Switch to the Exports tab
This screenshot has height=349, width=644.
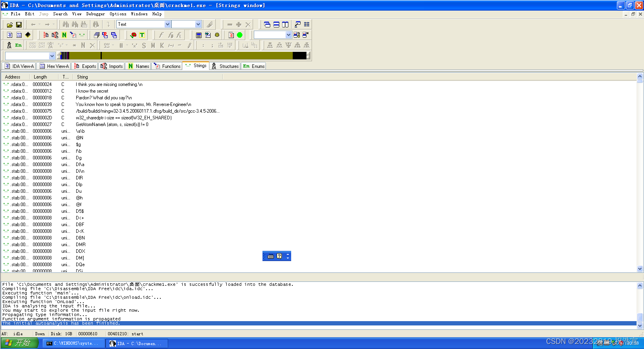[x=85, y=66]
